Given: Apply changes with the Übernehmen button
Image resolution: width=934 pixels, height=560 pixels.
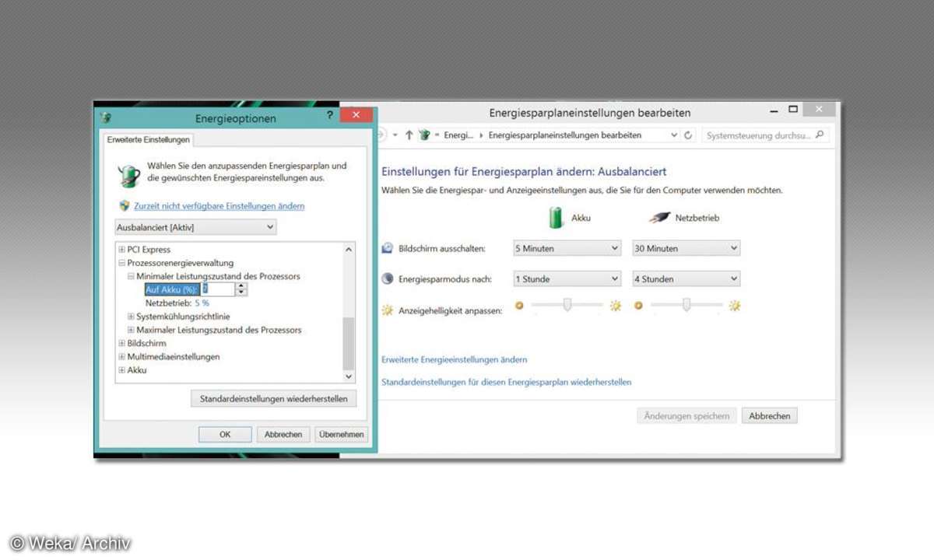Looking at the screenshot, I should click(x=341, y=435).
